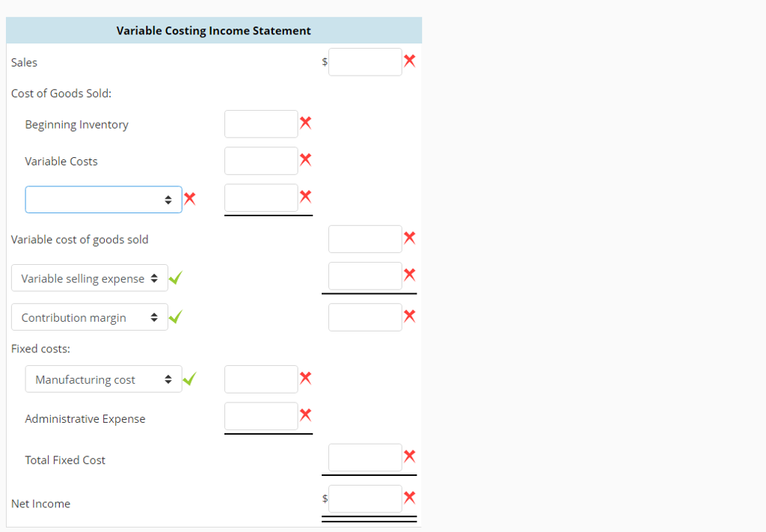766x532 pixels.
Task: Open the Contribution margin dropdown
Action: pyautogui.click(x=89, y=317)
